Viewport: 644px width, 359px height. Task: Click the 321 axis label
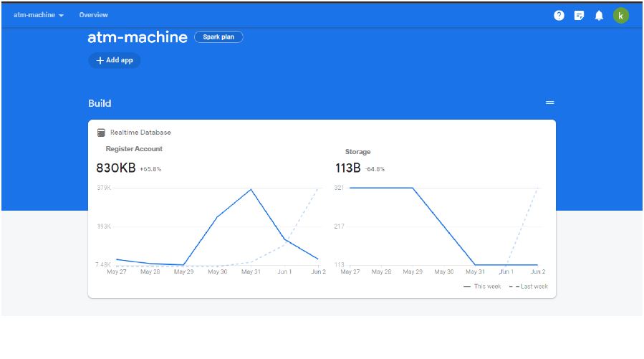[339, 188]
